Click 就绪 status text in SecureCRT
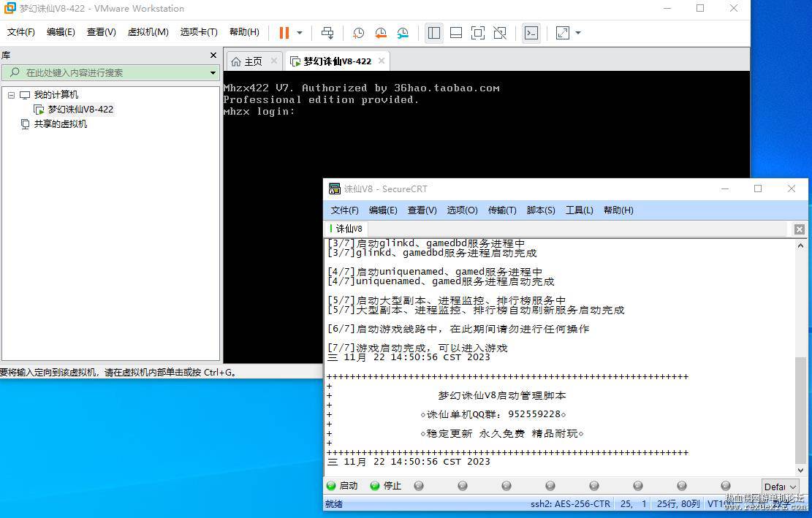The width and height of the screenshot is (812, 518). tap(334, 504)
